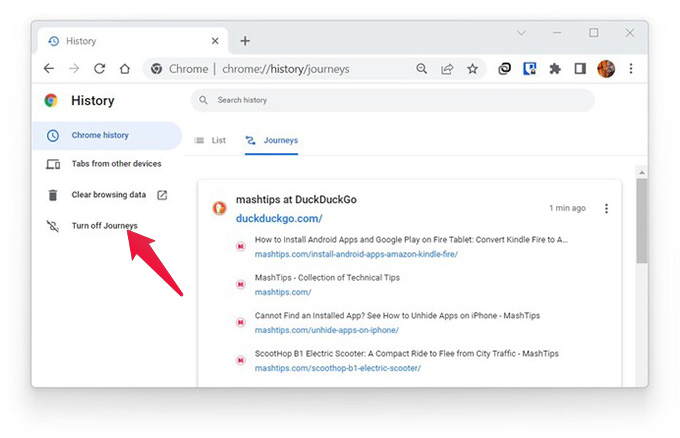Maximize the Chrome window
680x438 pixels.
click(x=594, y=33)
